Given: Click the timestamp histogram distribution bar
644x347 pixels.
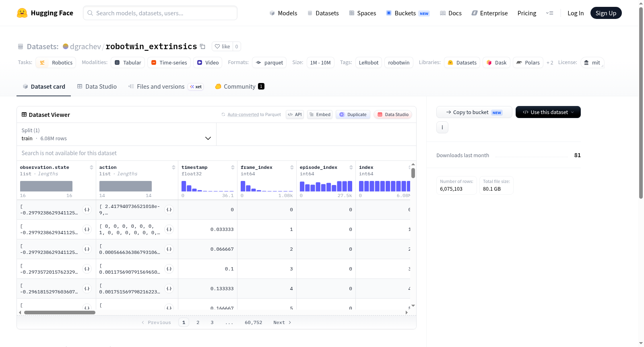Looking at the screenshot, I should coord(208,186).
